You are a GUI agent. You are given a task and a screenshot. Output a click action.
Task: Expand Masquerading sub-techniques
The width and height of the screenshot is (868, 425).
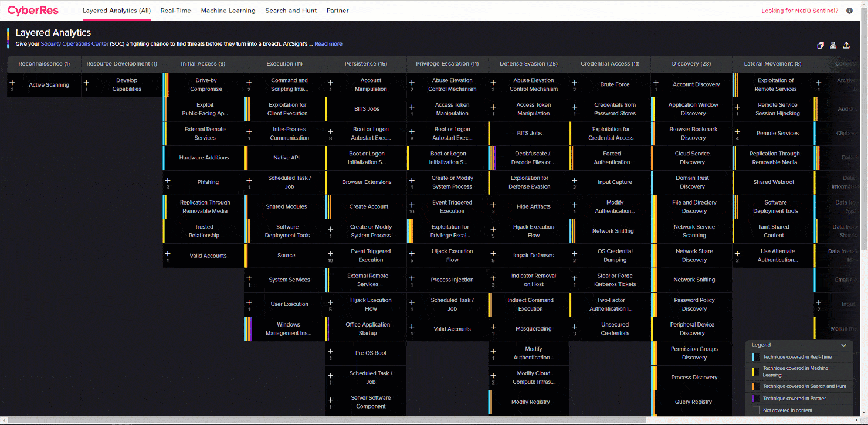point(493,327)
